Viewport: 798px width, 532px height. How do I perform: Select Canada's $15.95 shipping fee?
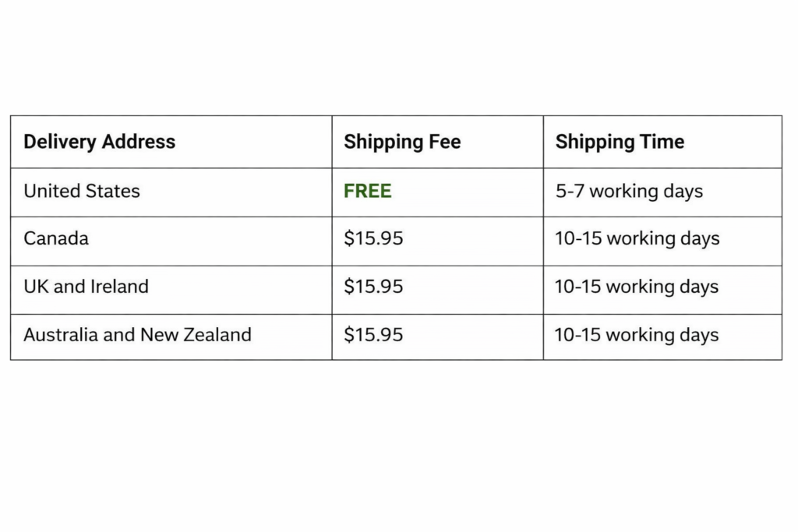coord(373,238)
